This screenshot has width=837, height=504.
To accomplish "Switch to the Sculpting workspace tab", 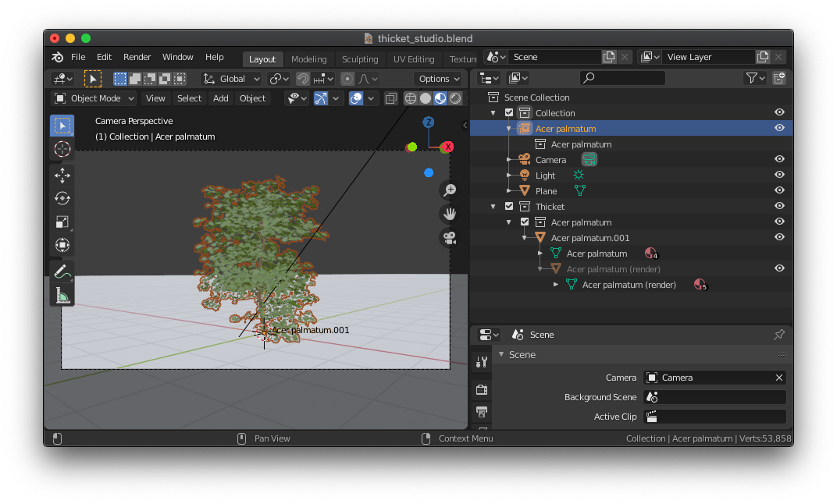I will coord(360,59).
